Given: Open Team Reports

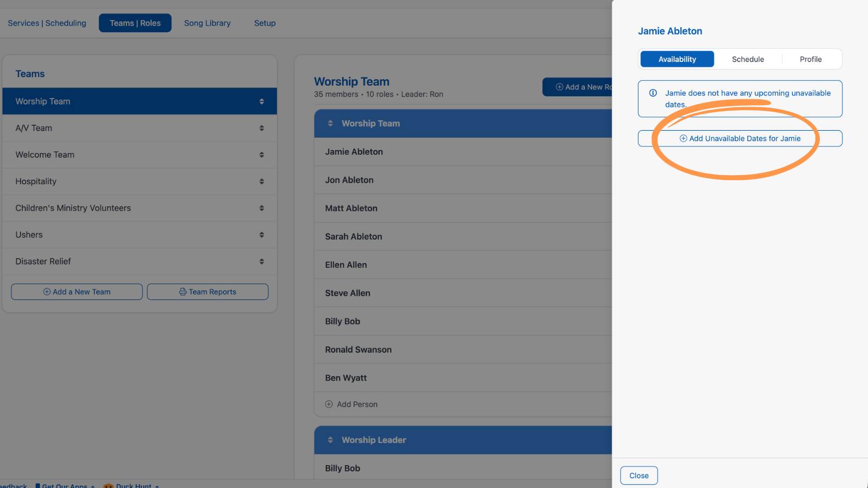Looking at the screenshot, I should [208, 292].
